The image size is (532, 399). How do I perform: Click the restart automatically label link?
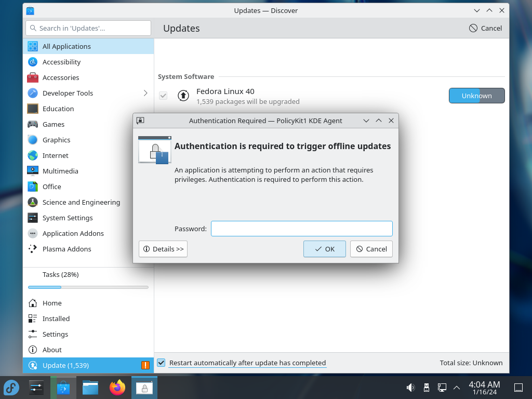pyautogui.click(x=247, y=363)
